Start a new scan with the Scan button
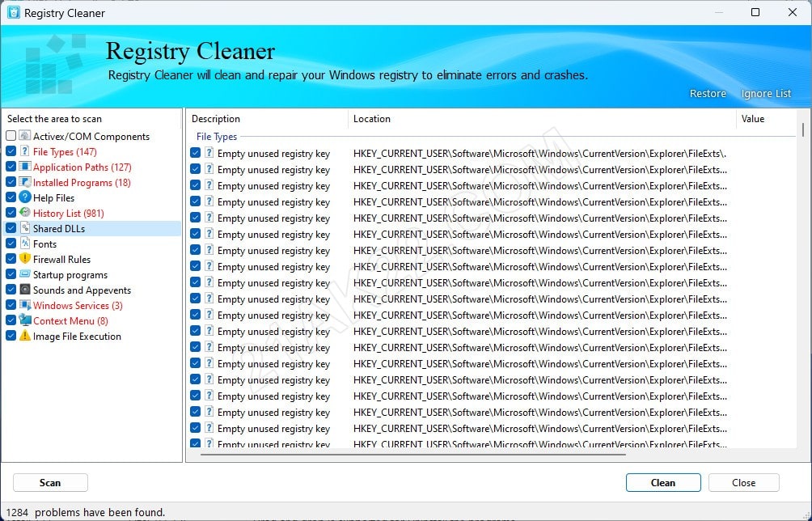Screen dimensions: 812x521 pyautogui.click(x=50, y=483)
